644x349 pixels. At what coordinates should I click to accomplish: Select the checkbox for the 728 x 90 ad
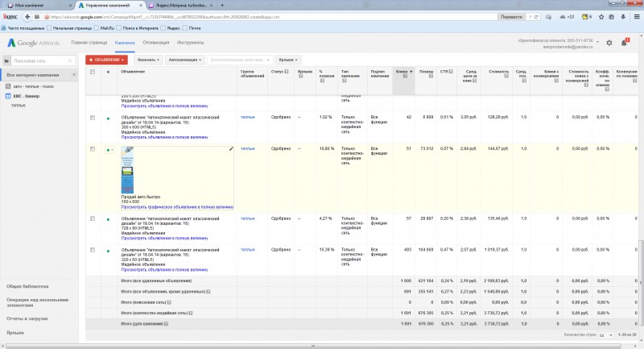92,218
